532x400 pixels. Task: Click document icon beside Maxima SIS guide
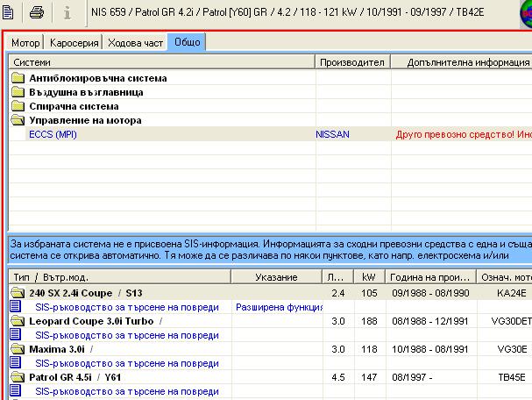(15, 362)
